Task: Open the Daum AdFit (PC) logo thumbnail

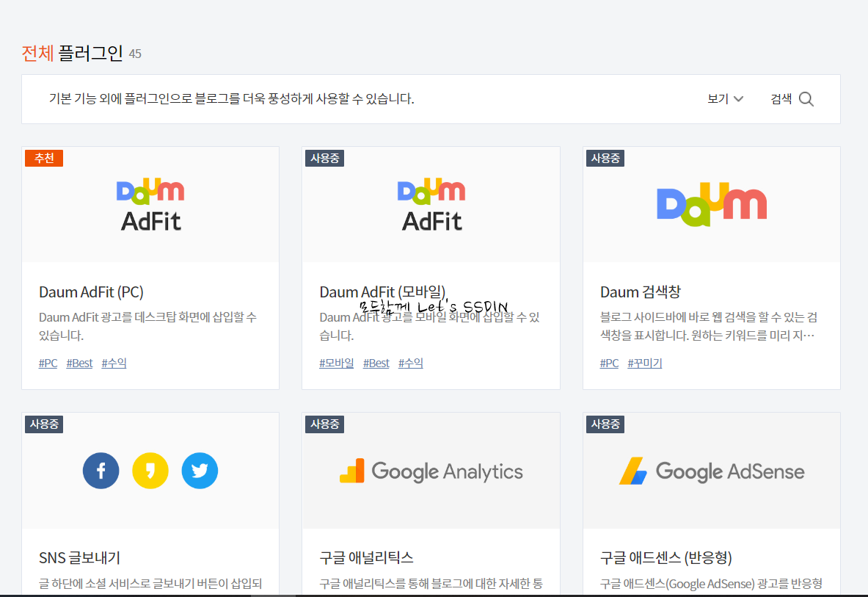Action: coord(150,205)
